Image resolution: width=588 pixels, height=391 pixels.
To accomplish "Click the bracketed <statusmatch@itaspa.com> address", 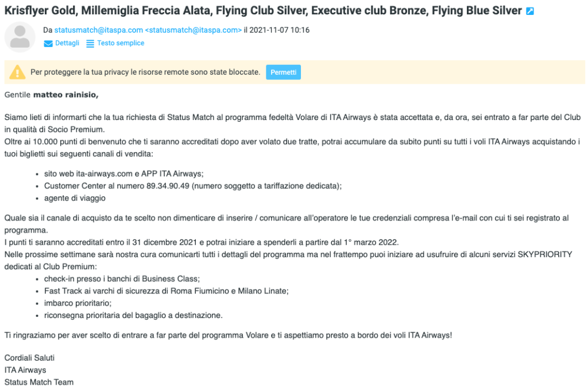I will click(193, 30).
